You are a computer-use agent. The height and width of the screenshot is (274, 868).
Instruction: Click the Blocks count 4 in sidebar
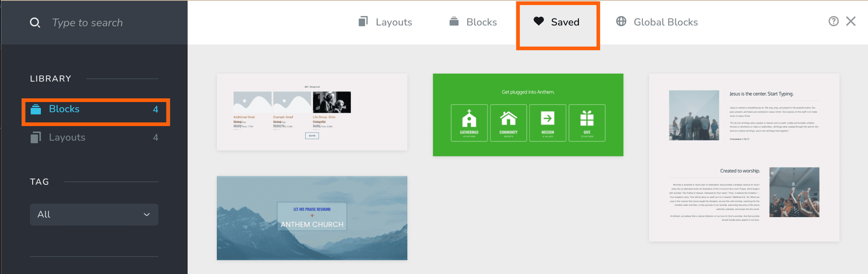[x=155, y=109]
